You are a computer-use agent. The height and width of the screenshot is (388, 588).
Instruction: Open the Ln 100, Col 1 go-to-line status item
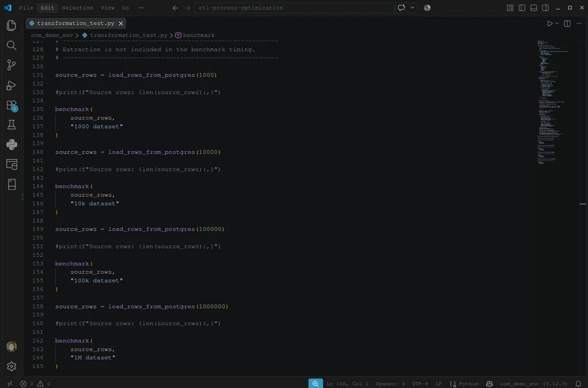click(347, 383)
